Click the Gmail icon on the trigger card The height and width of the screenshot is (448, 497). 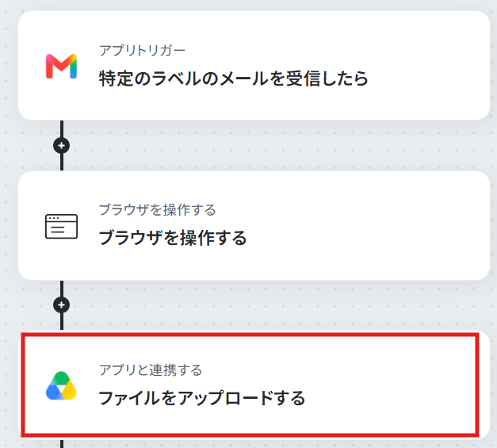pyautogui.click(x=62, y=67)
